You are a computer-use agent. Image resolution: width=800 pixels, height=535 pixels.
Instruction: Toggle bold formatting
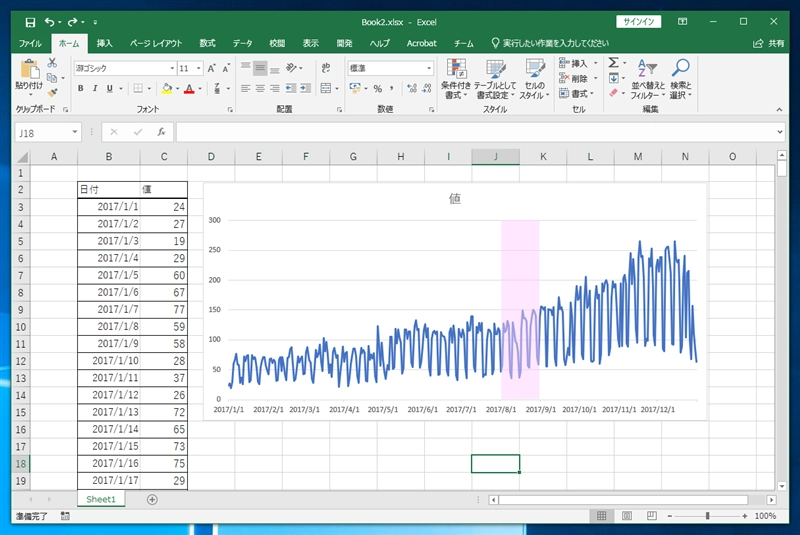click(81, 88)
